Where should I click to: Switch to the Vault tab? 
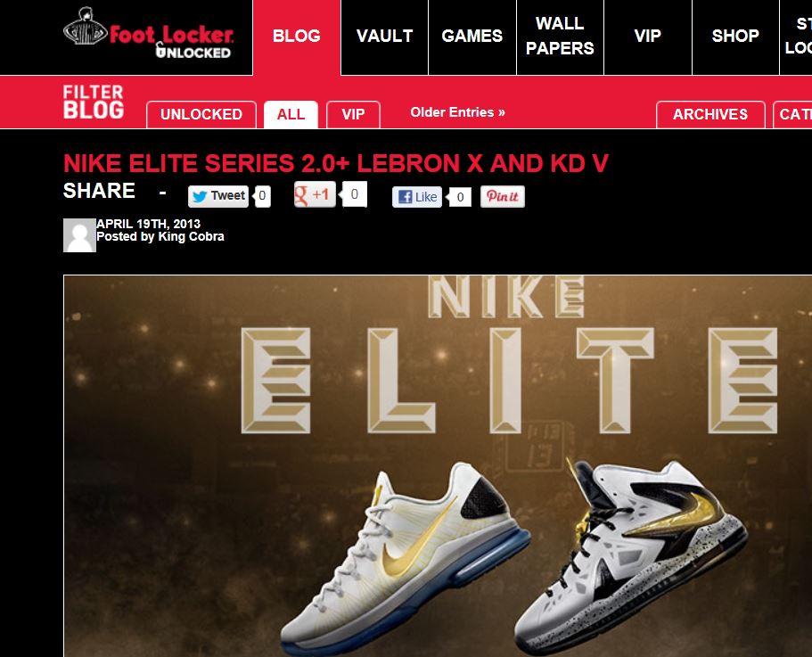(x=385, y=37)
